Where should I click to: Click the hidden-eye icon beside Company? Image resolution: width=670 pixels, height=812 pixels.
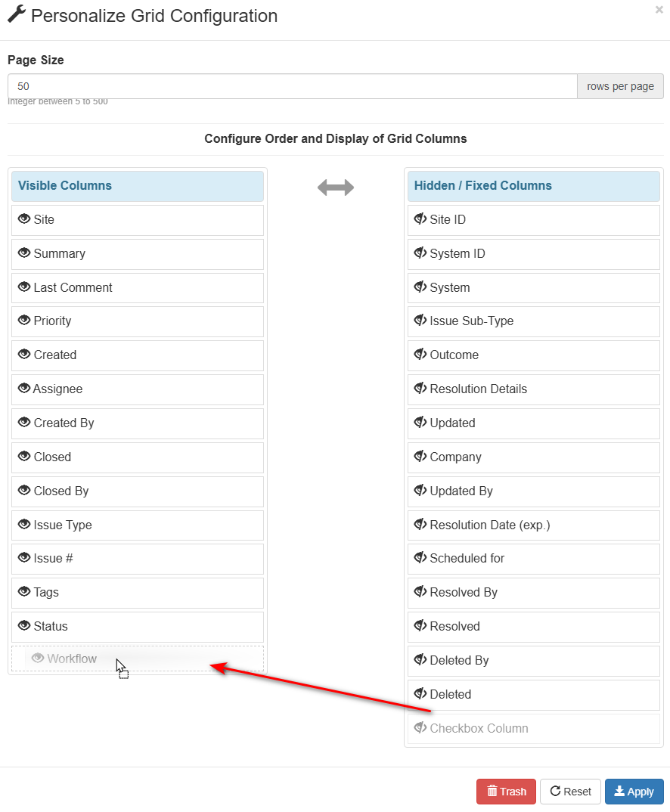coord(420,457)
